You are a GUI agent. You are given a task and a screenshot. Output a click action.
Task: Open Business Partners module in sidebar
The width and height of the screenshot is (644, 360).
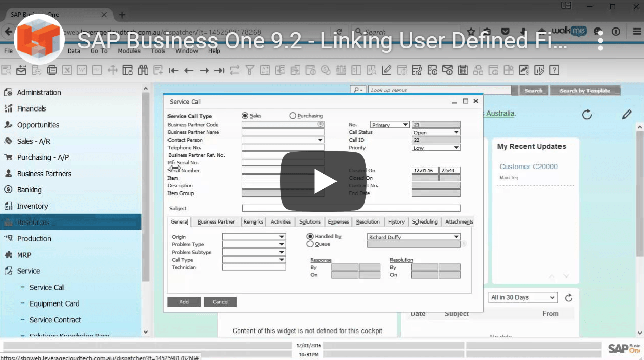tap(44, 174)
